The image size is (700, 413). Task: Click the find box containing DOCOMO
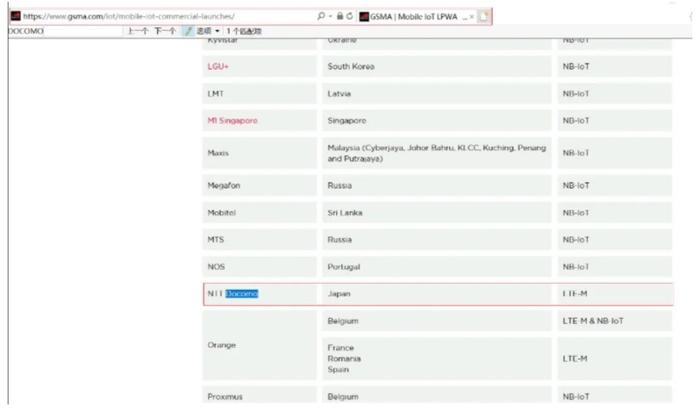(65, 31)
